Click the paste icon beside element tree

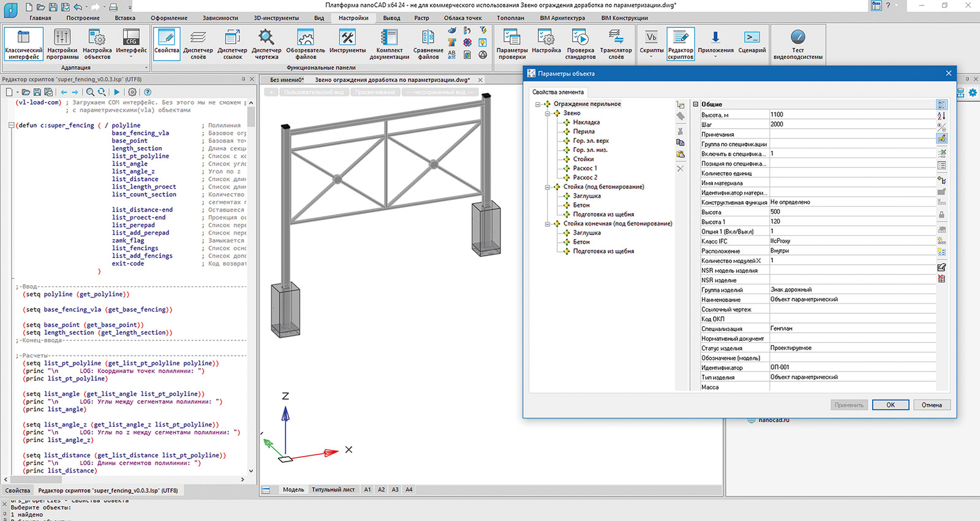[x=680, y=154]
